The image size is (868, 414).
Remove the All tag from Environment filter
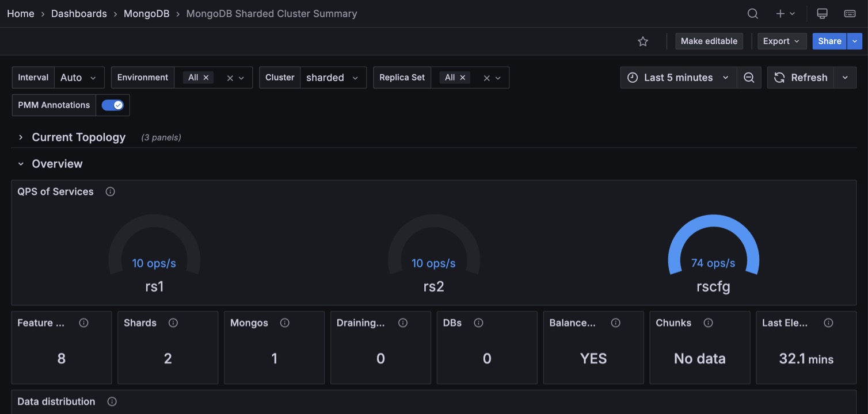click(x=206, y=78)
